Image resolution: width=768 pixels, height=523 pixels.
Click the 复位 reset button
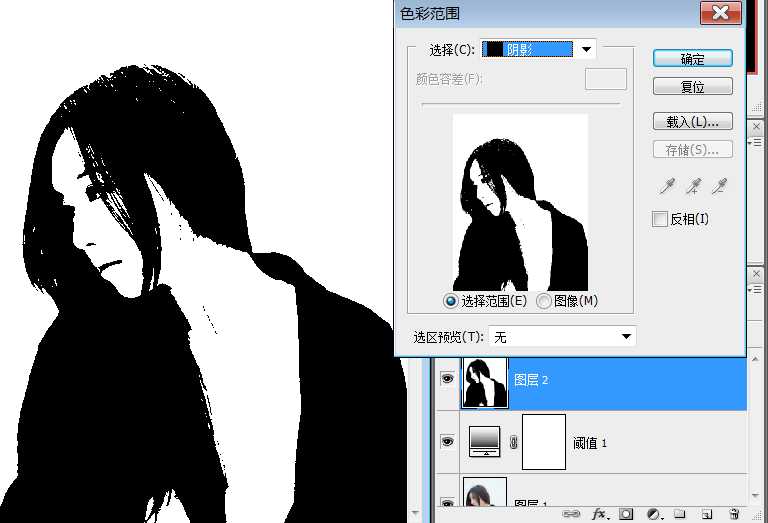coord(693,87)
